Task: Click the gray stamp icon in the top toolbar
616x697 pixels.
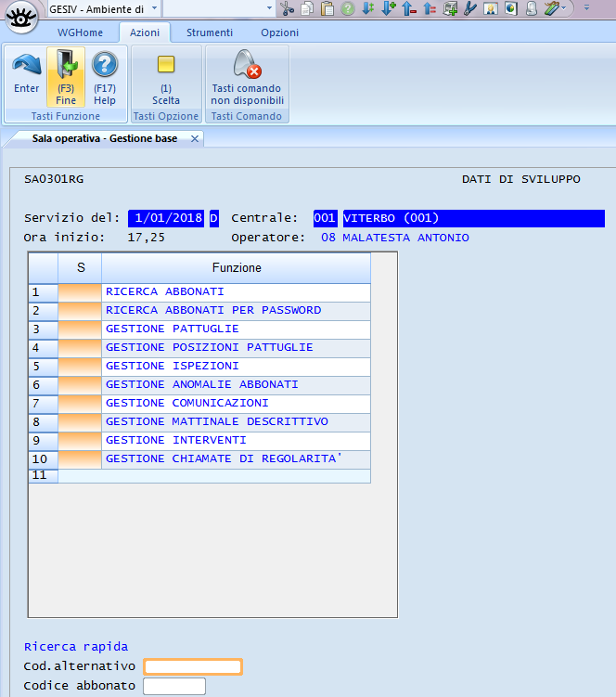Action: [532, 8]
